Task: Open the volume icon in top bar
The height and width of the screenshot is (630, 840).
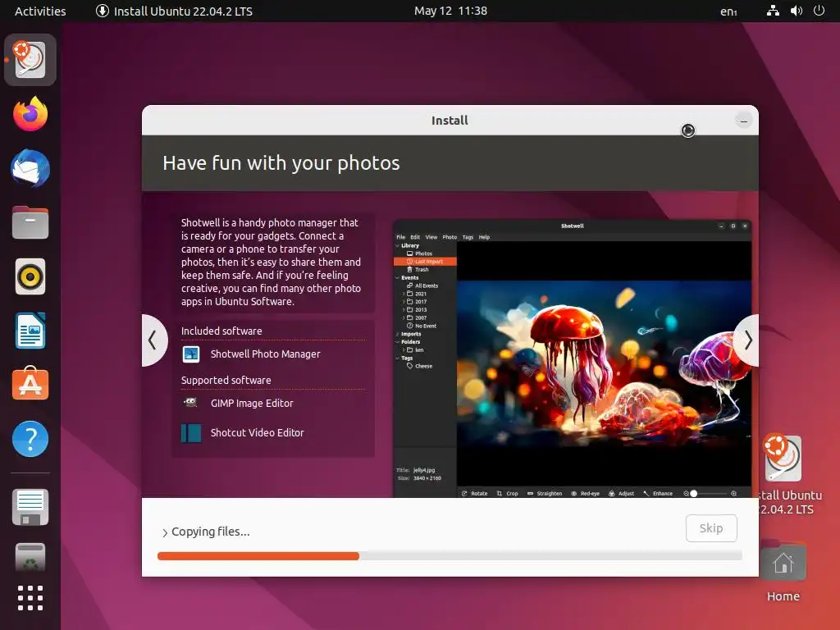Action: tap(796, 11)
